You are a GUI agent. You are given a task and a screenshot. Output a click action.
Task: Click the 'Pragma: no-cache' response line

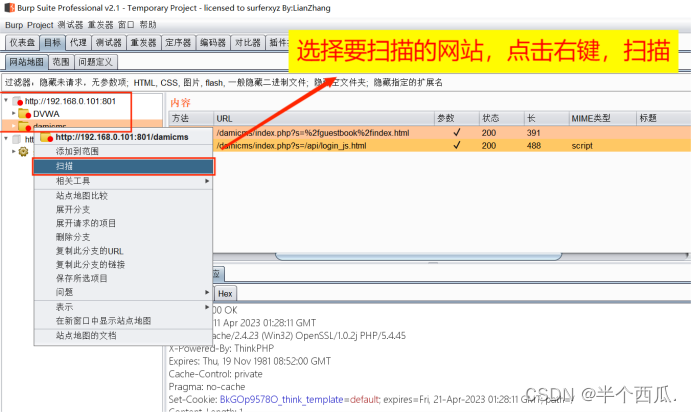tap(207, 387)
